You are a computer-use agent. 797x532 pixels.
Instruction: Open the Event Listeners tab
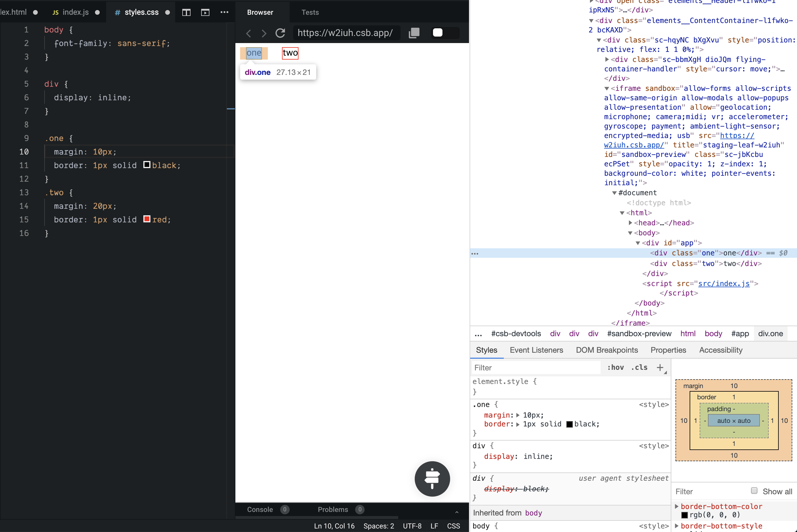[536, 350]
